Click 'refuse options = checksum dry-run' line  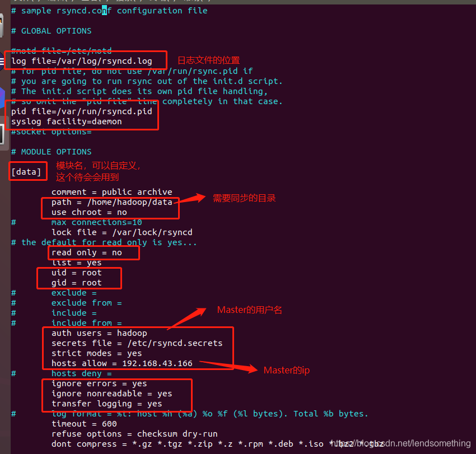pos(134,434)
